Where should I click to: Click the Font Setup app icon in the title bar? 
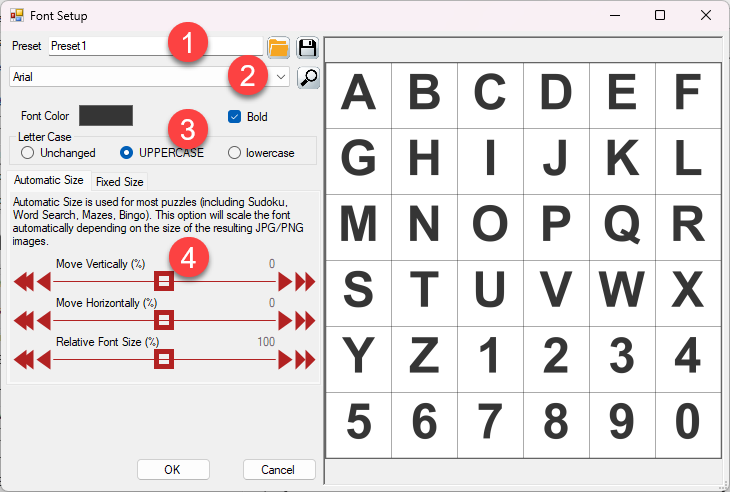pos(17,15)
